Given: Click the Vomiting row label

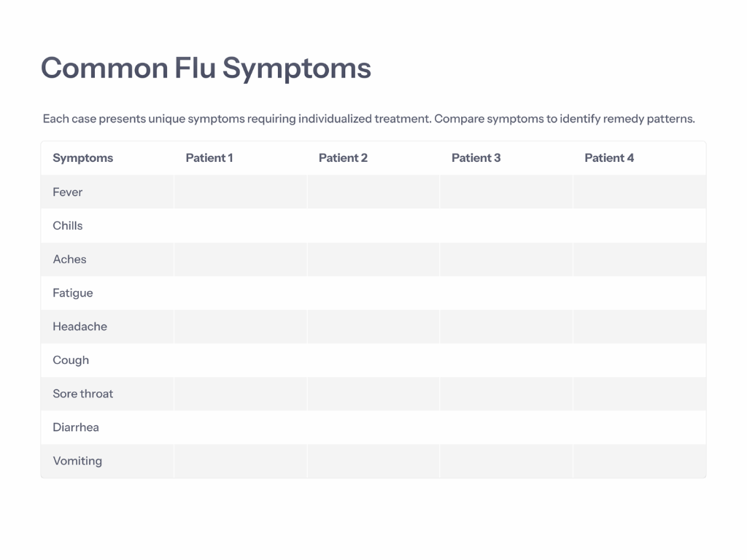Looking at the screenshot, I should (77, 461).
